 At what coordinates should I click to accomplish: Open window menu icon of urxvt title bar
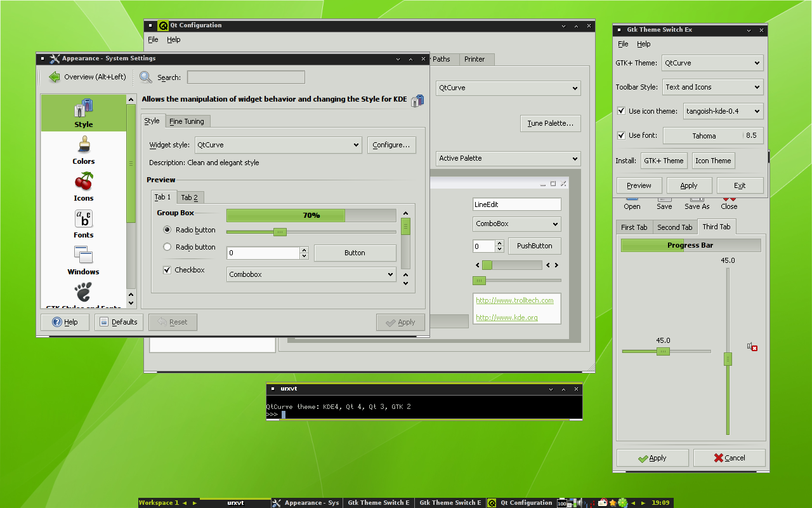[x=273, y=388]
